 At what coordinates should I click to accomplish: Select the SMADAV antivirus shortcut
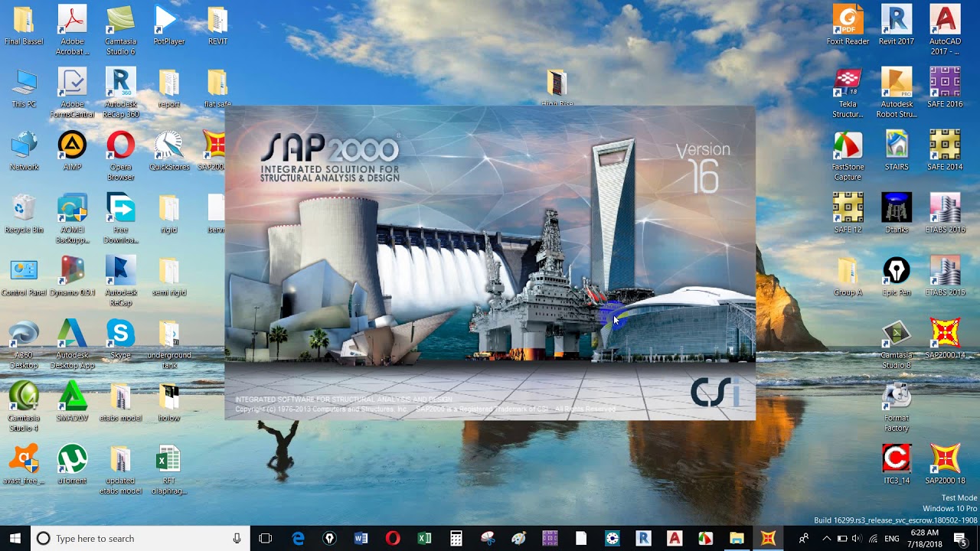pos(72,401)
